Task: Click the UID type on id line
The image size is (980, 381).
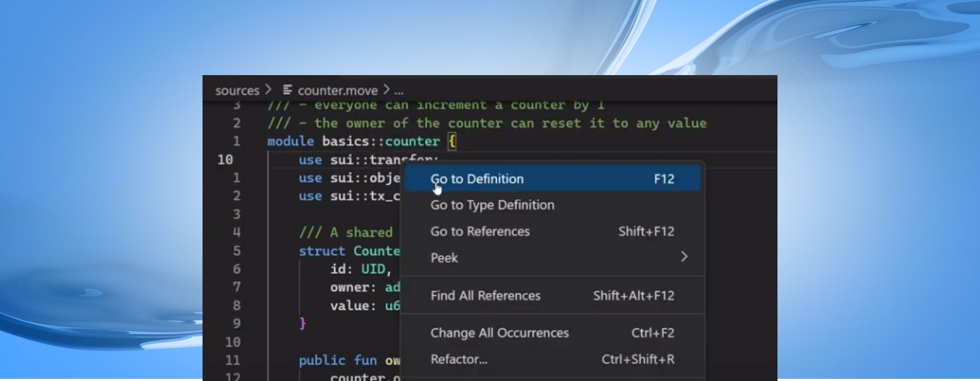Action: pos(372,269)
